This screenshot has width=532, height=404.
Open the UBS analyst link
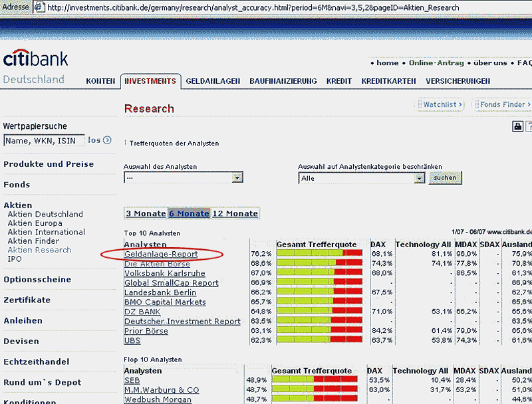(x=132, y=340)
